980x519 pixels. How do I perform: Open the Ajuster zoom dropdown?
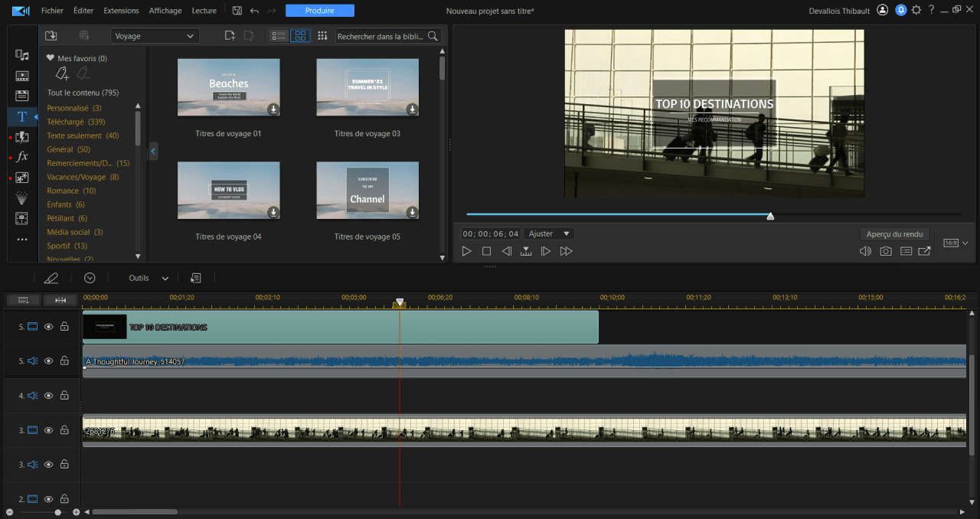[548, 233]
